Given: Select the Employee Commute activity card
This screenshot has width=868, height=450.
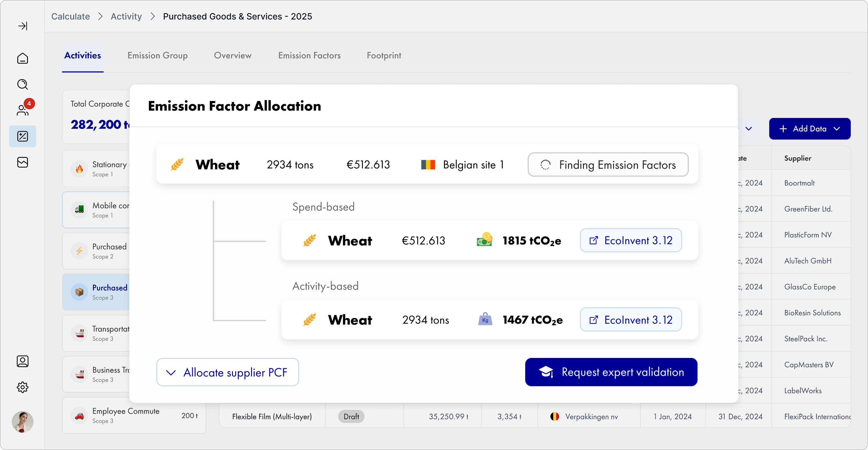Looking at the screenshot, I should 134,416.
